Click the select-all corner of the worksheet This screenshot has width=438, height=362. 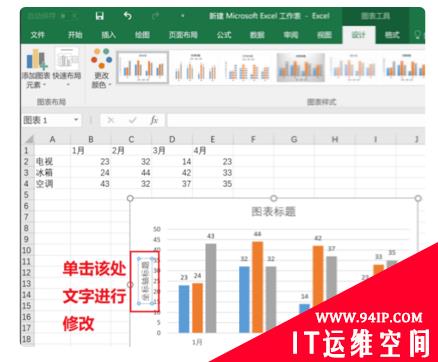pyautogui.click(x=29, y=139)
